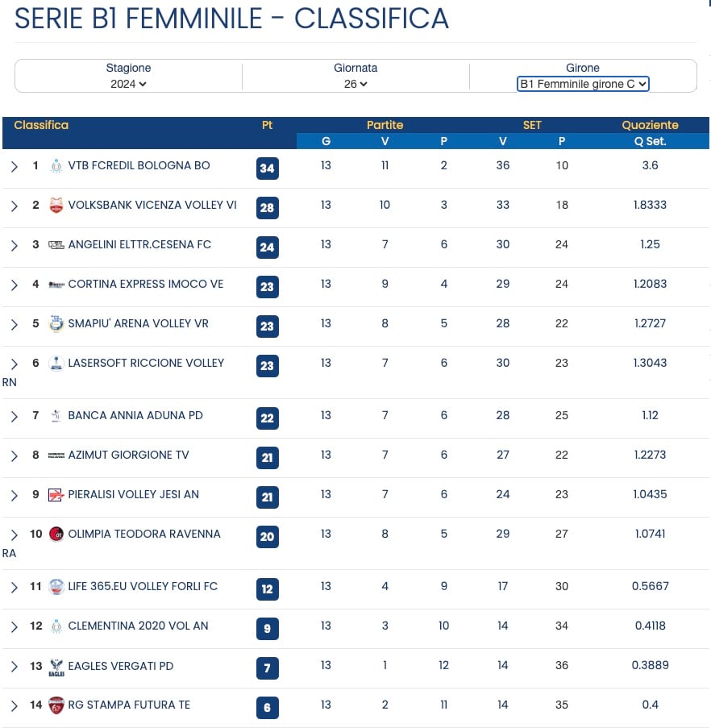Open the Stagione 2024 dropdown

[128, 84]
